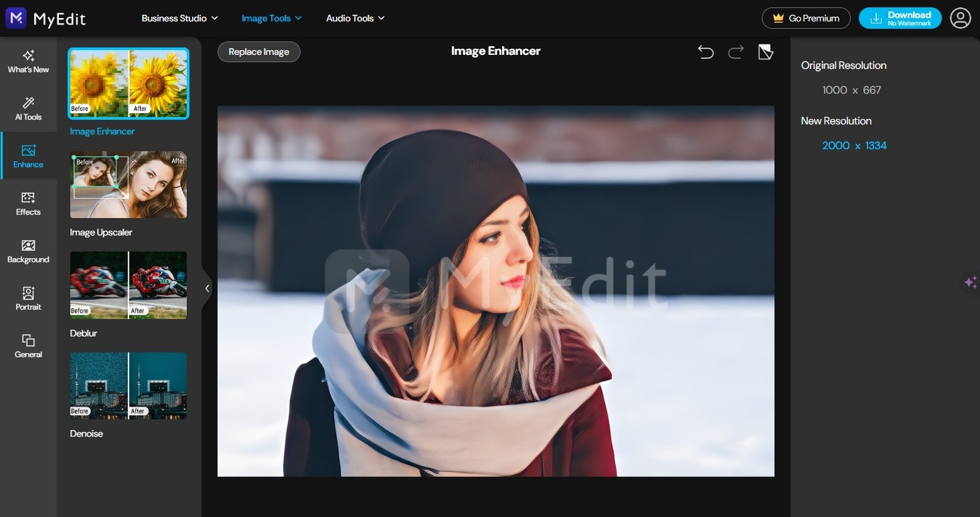Open the Portrait tools category
The height and width of the screenshot is (517, 980).
click(28, 298)
